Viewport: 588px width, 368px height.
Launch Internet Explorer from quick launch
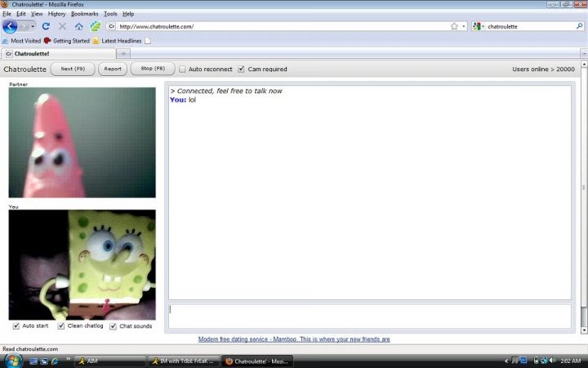pyautogui.click(x=55, y=361)
